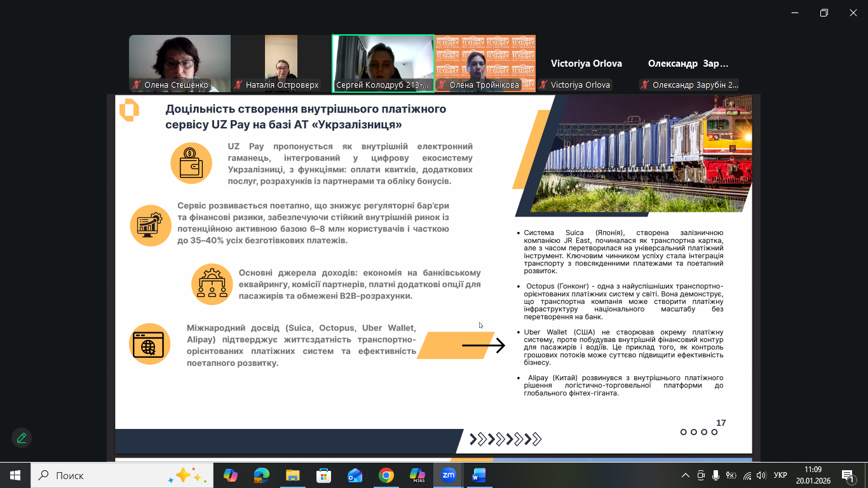Launch Microsoft Edge browser
Image resolution: width=868 pixels, height=488 pixels.
tap(261, 475)
